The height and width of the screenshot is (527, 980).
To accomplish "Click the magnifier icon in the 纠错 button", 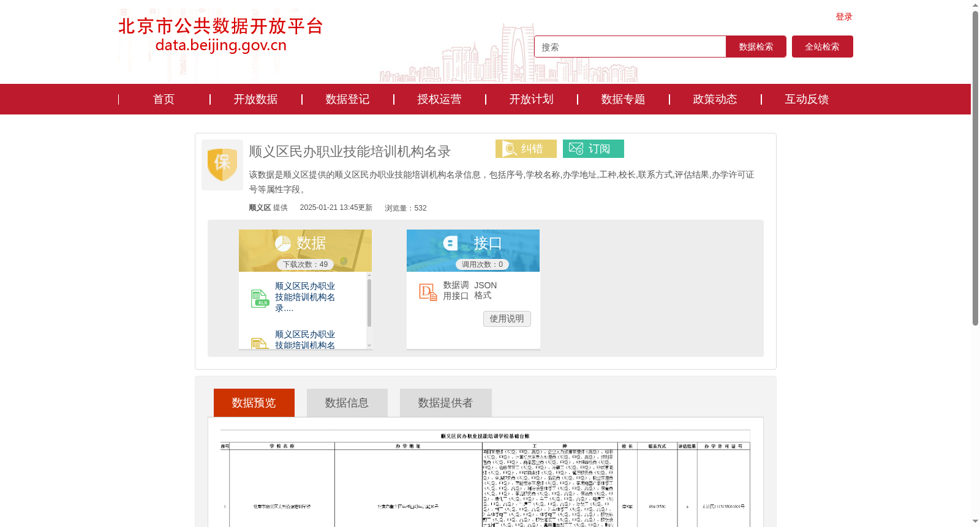I will (510, 149).
